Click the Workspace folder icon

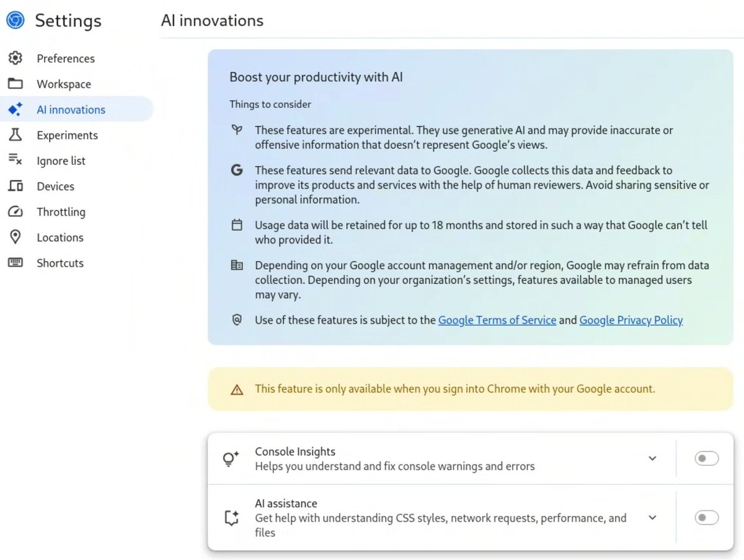coord(15,84)
